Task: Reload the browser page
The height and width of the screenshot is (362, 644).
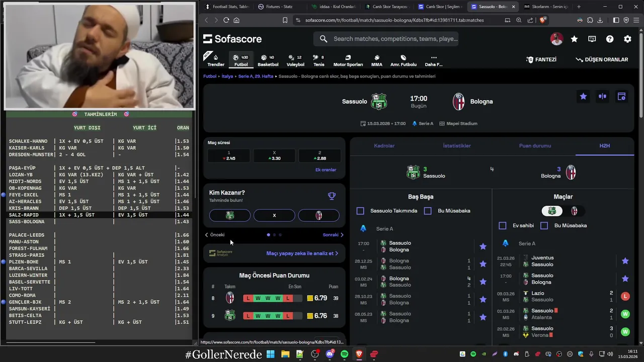Action: point(226,20)
